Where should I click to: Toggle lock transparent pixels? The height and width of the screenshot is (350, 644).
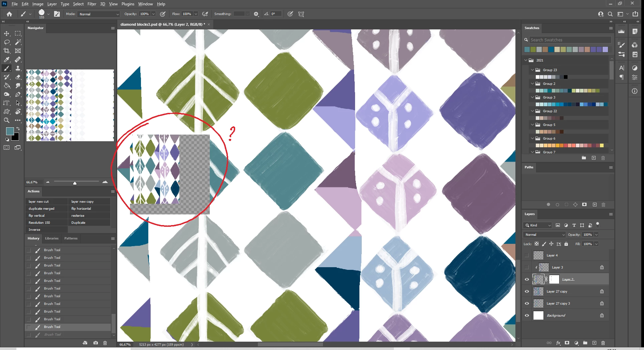537,244
